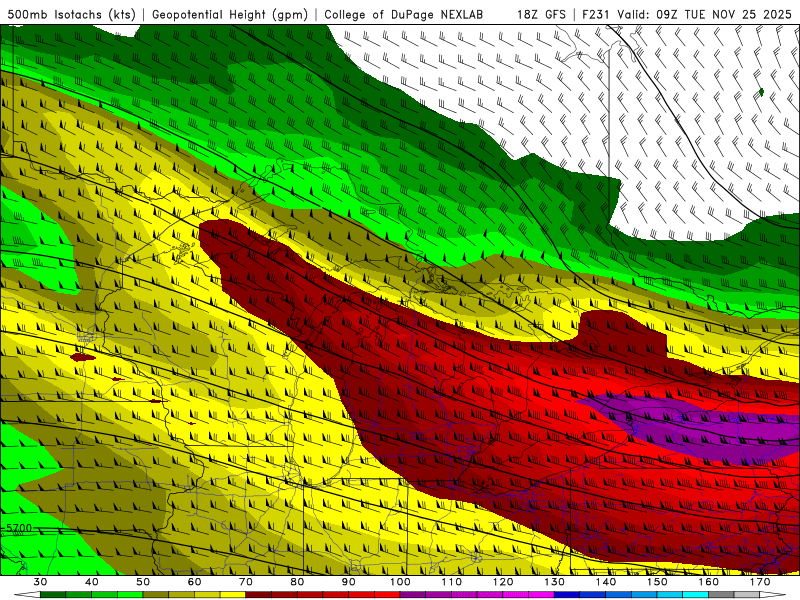
Task: Click the 150 value on the color scale
Action: [657, 582]
